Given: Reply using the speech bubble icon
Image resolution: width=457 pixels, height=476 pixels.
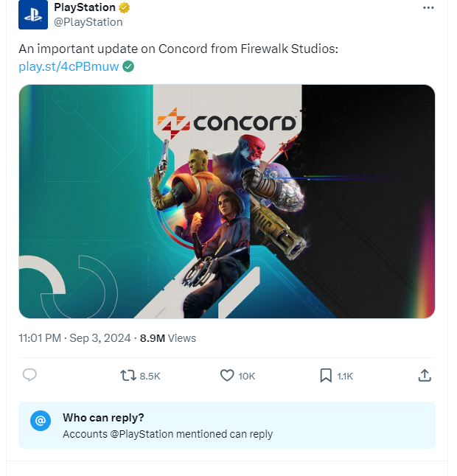Looking at the screenshot, I should [29, 376].
